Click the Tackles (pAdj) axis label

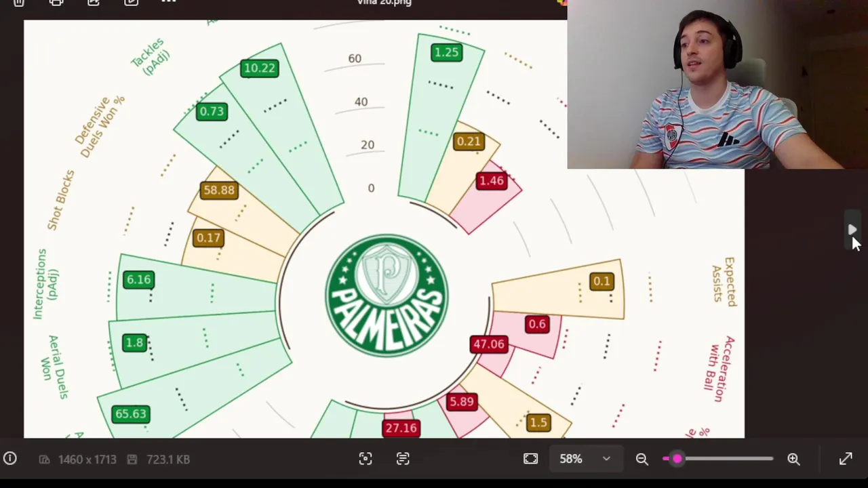(x=151, y=58)
